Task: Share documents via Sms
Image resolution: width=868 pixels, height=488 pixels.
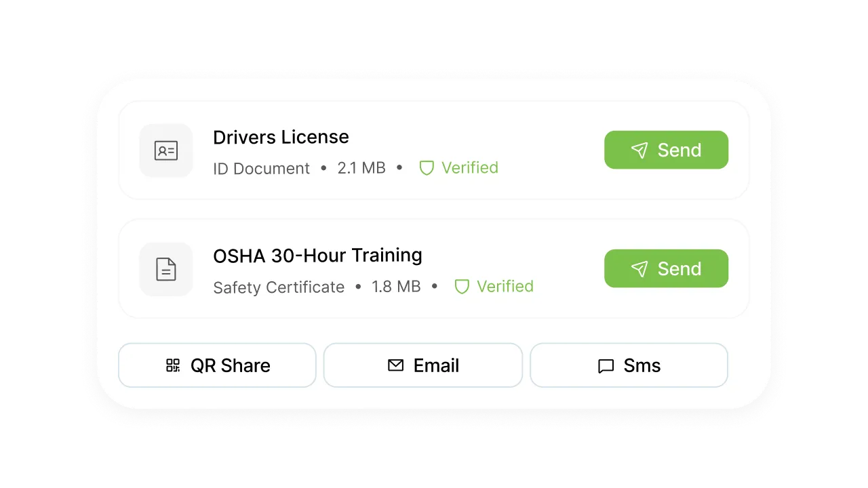Action: point(629,365)
